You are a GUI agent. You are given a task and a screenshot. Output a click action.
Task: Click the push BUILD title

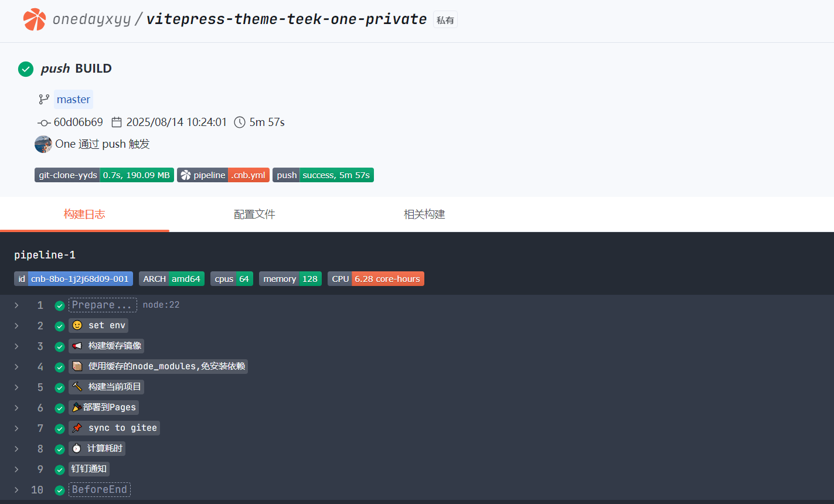[x=76, y=69]
